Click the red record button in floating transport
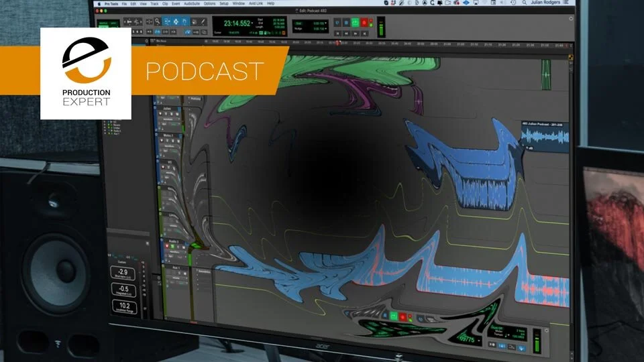The height and width of the screenshot is (362, 644). click(x=402, y=317)
